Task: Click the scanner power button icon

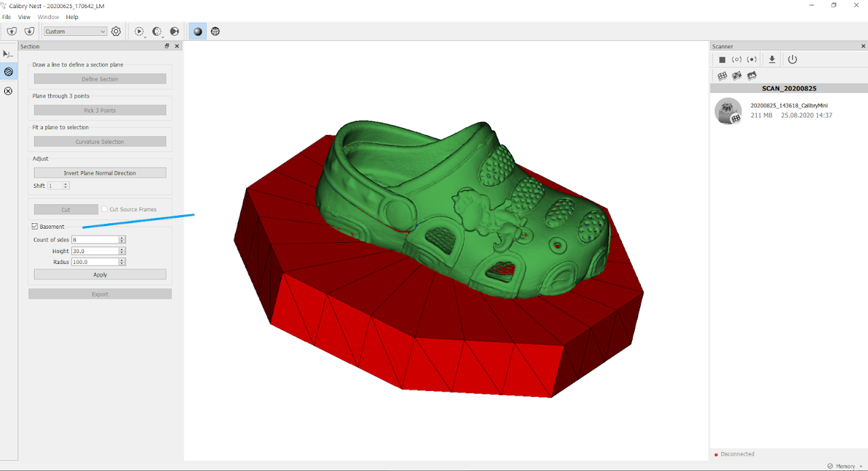Action: [792, 60]
